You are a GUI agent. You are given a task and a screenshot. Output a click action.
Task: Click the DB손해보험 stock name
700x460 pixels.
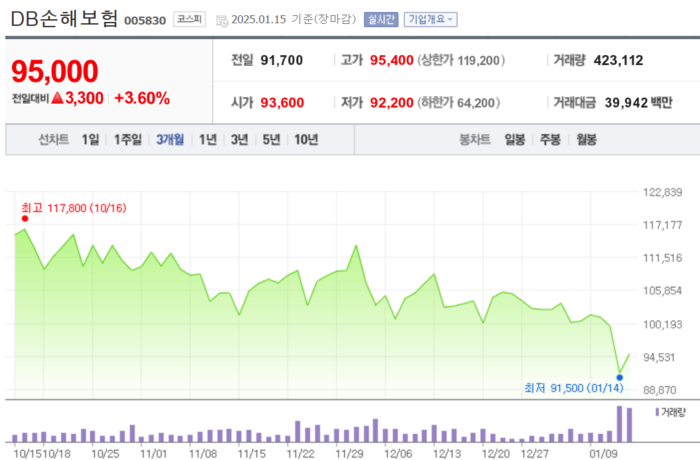(x=64, y=19)
